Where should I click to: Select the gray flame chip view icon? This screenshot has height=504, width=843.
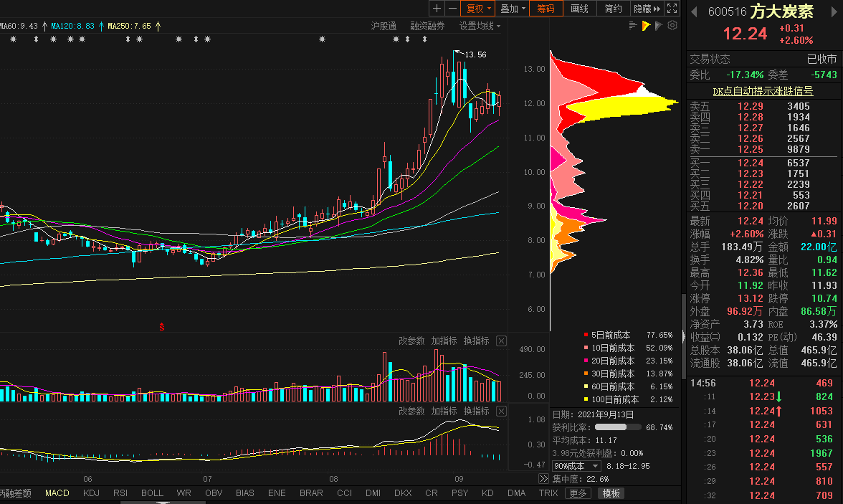point(659,26)
